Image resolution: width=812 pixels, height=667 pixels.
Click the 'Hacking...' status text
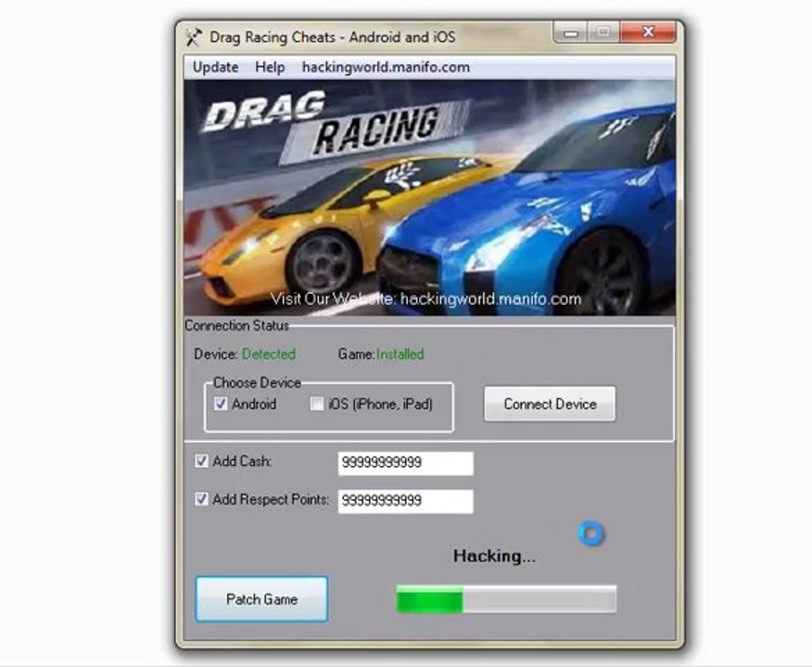pyautogui.click(x=494, y=556)
